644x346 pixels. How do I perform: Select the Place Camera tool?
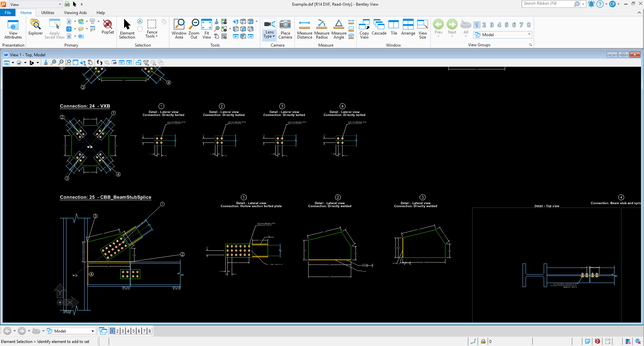coord(285,29)
